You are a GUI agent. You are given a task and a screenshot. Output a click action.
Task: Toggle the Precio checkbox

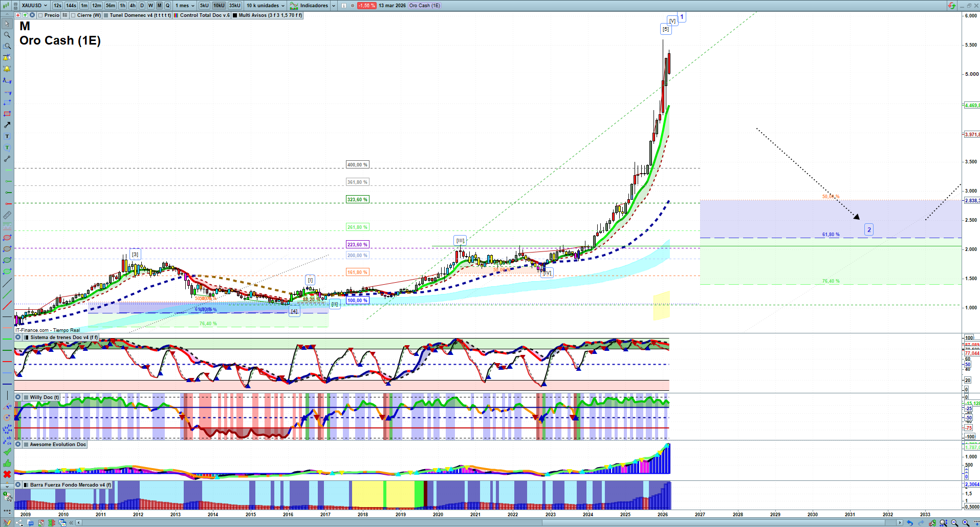coord(41,15)
